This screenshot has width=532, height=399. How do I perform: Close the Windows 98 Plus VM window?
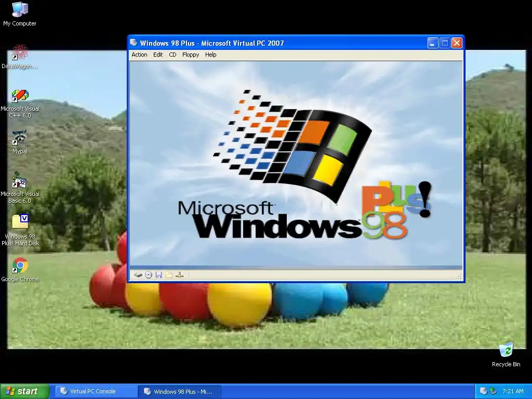point(457,43)
